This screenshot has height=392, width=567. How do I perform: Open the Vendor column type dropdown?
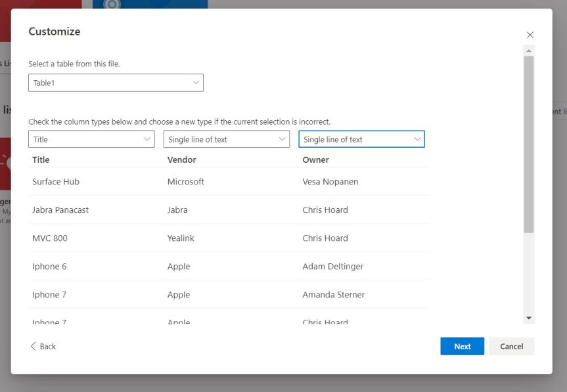pyautogui.click(x=227, y=139)
